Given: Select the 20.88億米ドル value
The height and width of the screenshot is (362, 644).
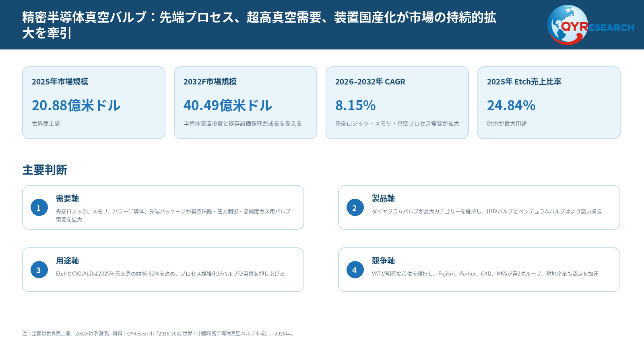Looking at the screenshot, I should (76, 105).
